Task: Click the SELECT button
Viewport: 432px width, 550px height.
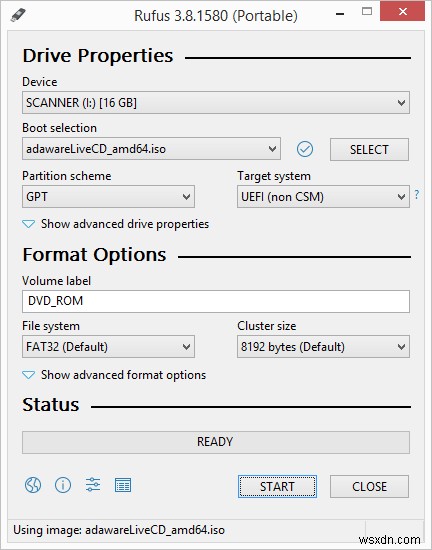Action: (369, 149)
